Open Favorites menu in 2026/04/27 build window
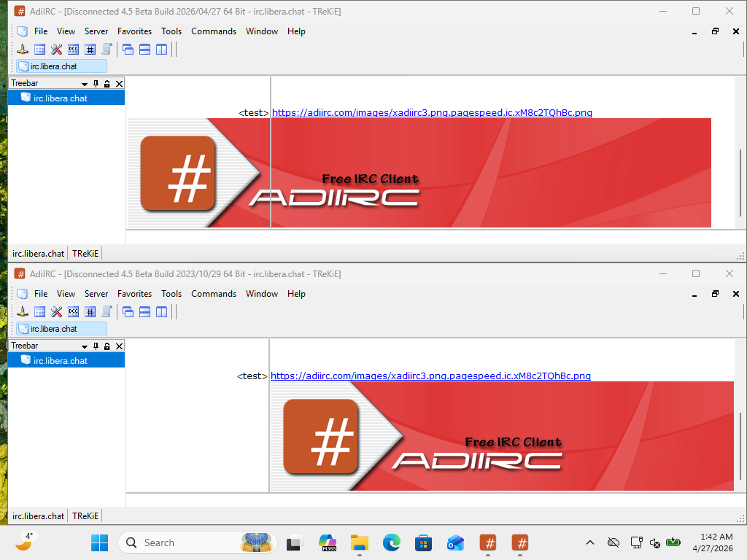This screenshot has width=747, height=560. click(135, 31)
